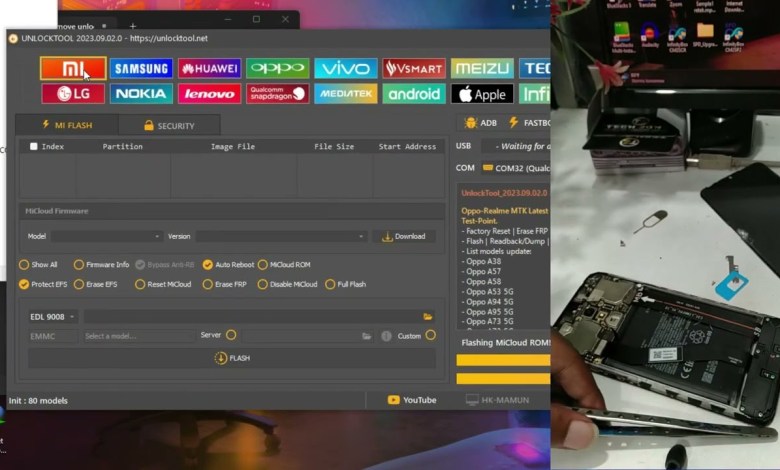Browse folder icon in Server row
Image resolution: width=780 pixels, height=470 pixels.
click(x=367, y=336)
